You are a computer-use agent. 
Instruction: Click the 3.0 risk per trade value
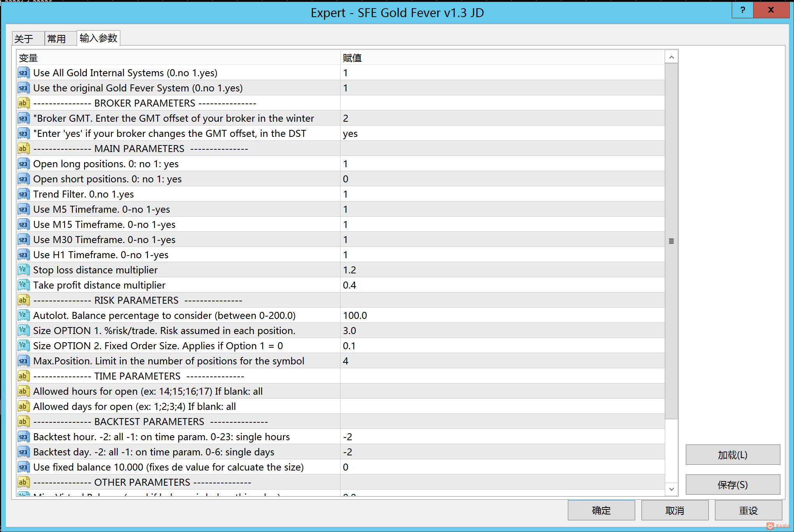(x=502, y=331)
